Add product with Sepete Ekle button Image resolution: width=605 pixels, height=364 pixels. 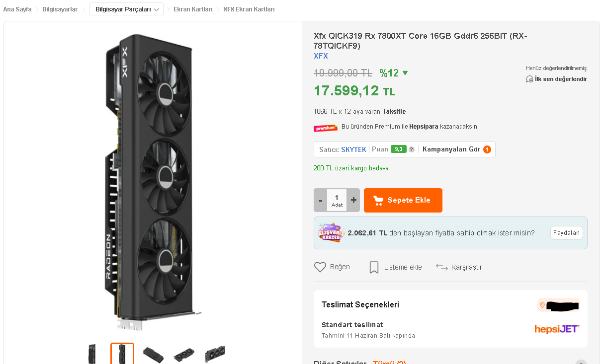point(403,200)
